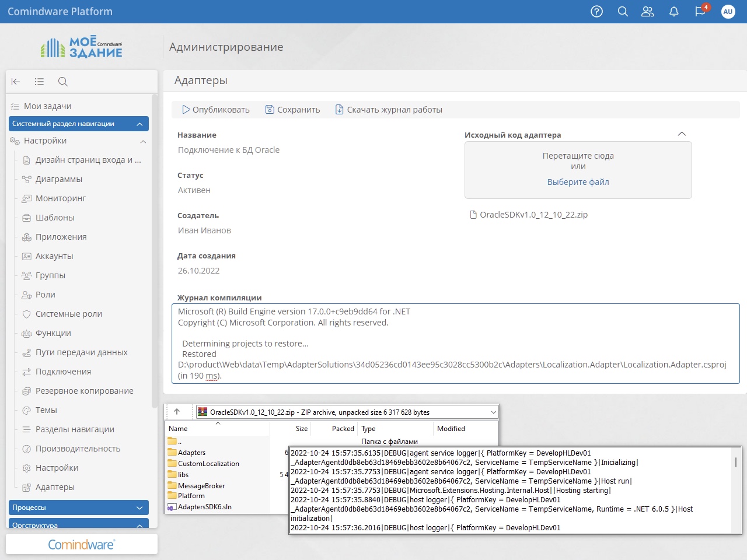Click Скачать журнал работы button

tap(389, 110)
